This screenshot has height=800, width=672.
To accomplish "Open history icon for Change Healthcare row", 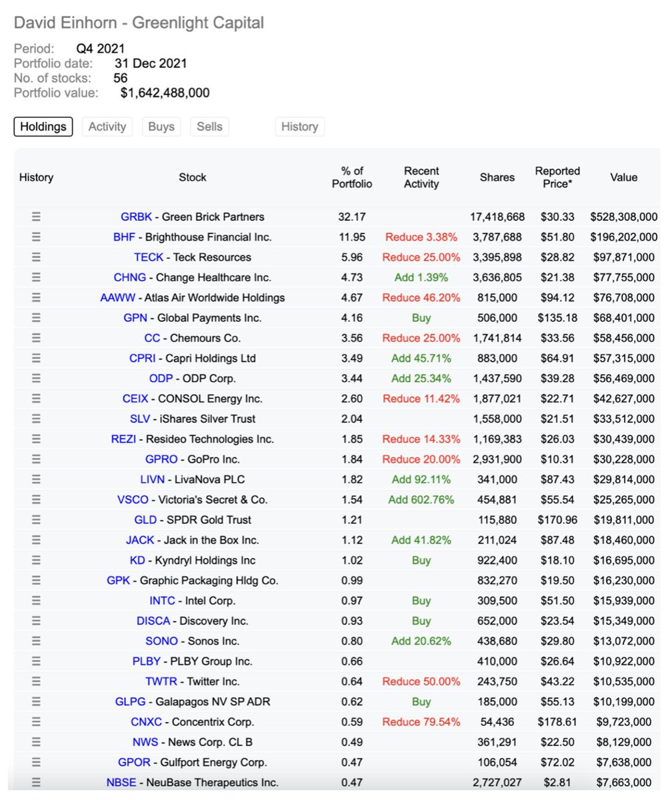I will [x=36, y=277].
